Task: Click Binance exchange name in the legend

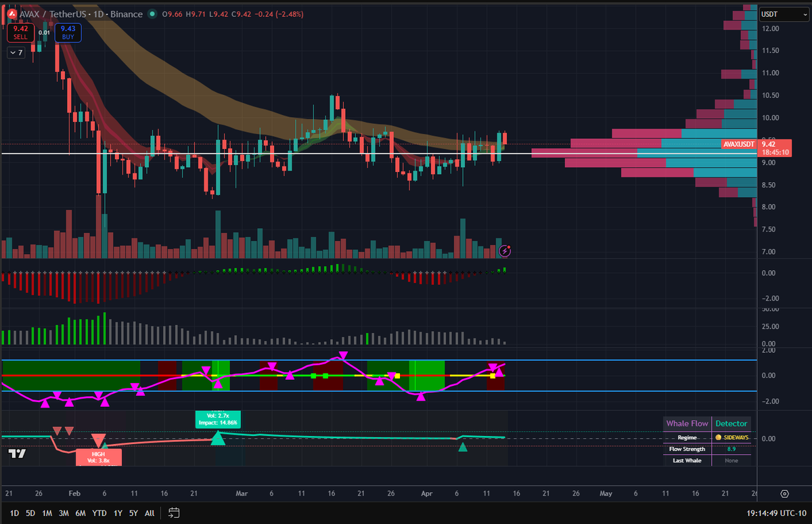Action: (127, 14)
